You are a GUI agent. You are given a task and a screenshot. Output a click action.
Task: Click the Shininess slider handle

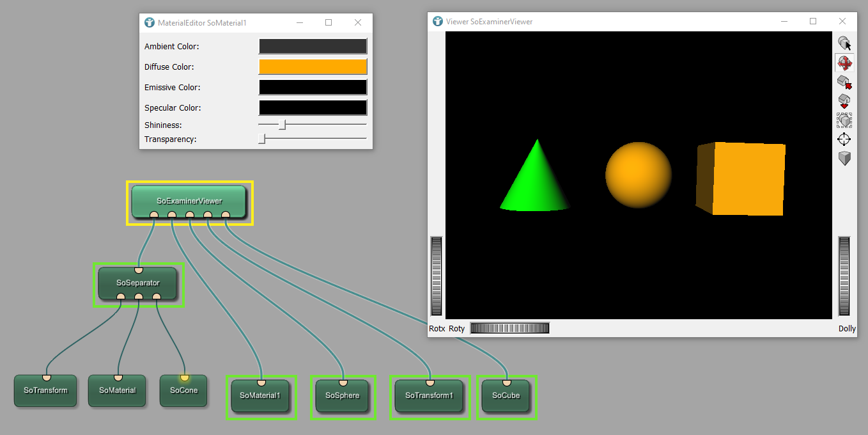283,125
